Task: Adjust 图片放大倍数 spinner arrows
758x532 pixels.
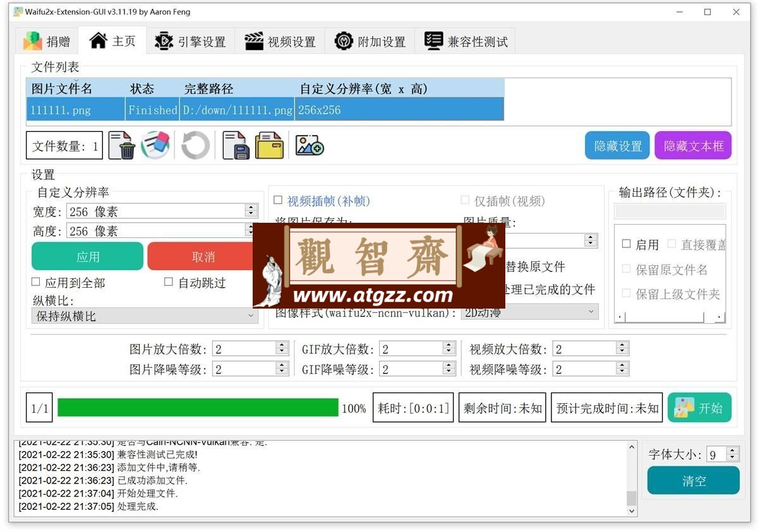Action: coord(282,348)
